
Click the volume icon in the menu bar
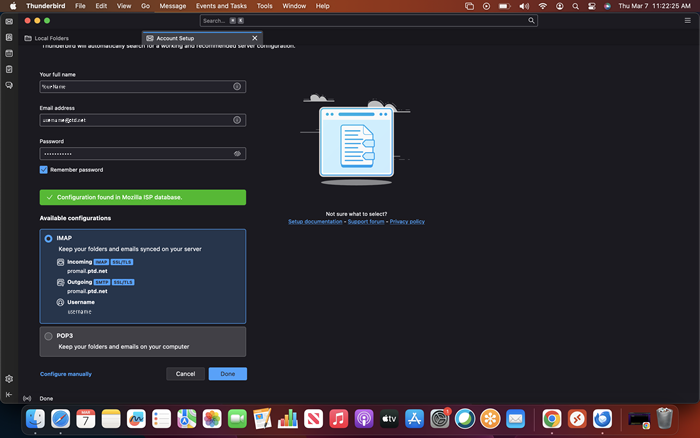click(524, 6)
